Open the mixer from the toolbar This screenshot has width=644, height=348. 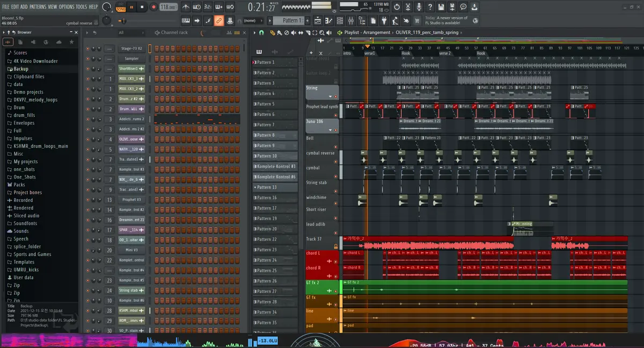(x=351, y=21)
